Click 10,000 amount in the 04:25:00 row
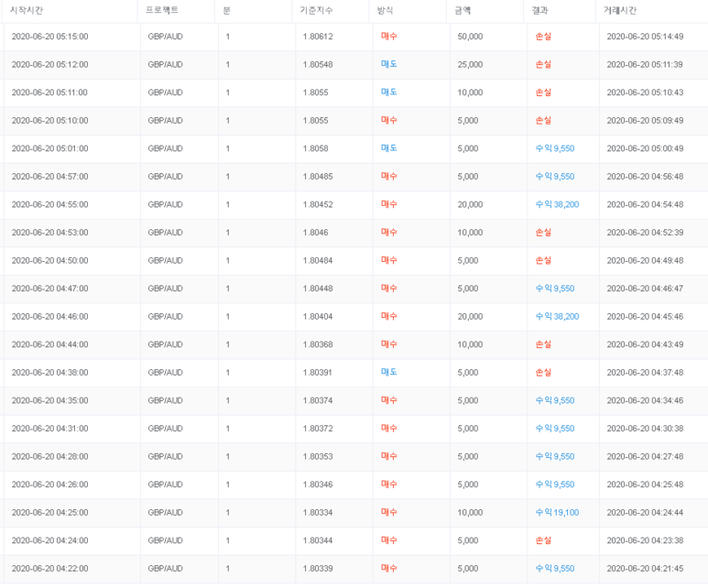 click(x=470, y=513)
